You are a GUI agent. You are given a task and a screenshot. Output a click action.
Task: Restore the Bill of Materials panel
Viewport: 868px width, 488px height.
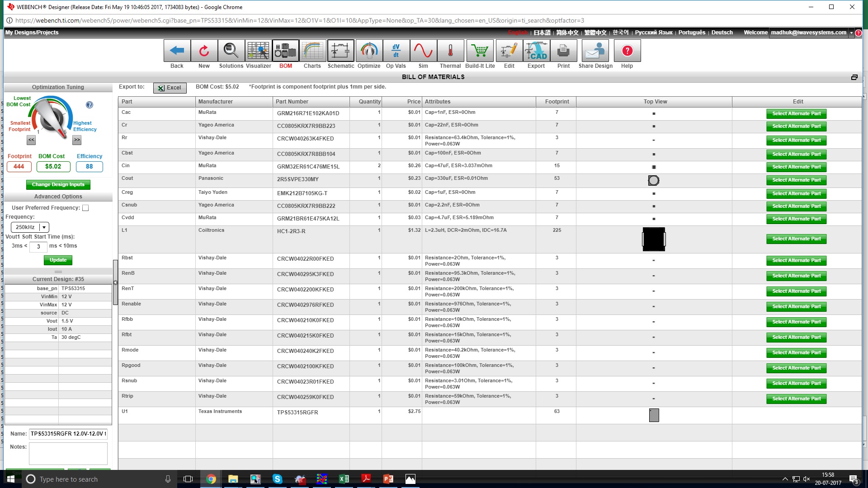tap(854, 77)
